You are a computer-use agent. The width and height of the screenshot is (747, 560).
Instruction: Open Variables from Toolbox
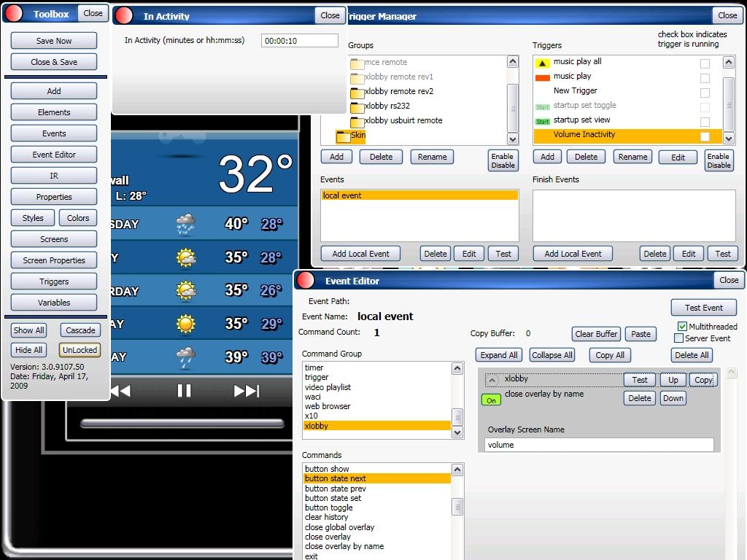coord(54,303)
